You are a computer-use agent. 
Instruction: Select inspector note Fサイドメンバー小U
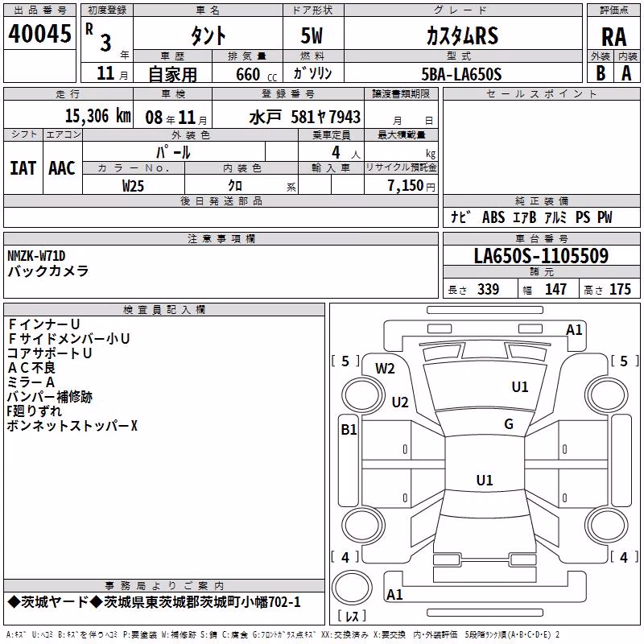(x=68, y=339)
